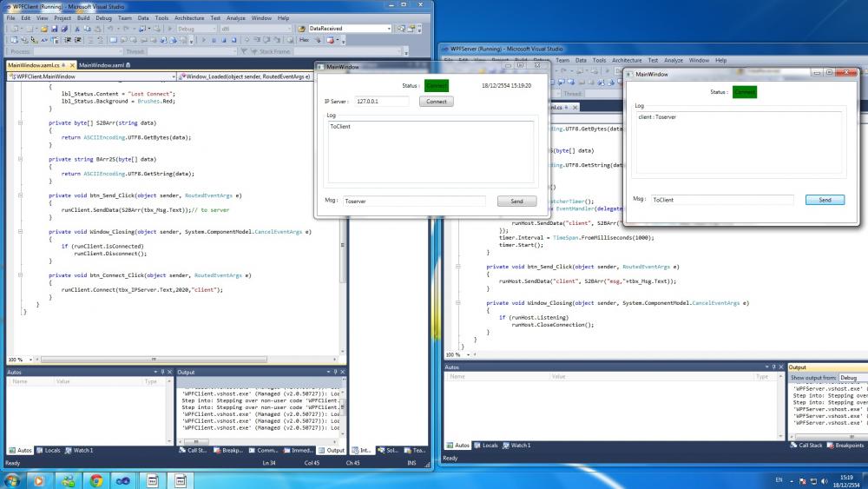The width and height of the screenshot is (868, 489).
Task: Click Send button in the server MainWindow
Action: pos(825,200)
